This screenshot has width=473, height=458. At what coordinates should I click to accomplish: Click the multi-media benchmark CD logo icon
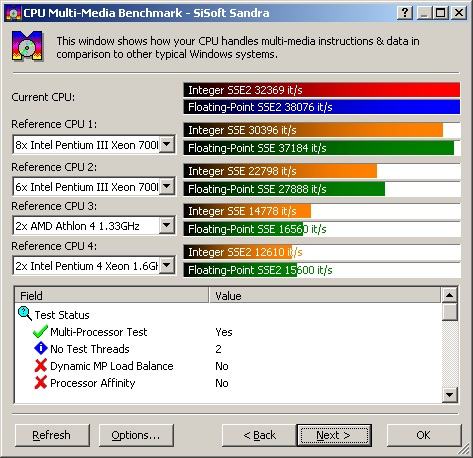pos(27,46)
